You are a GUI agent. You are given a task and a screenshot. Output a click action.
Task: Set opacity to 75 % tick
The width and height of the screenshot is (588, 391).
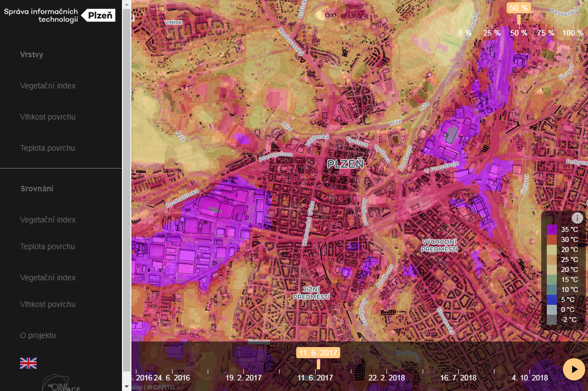tap(546, 33)
